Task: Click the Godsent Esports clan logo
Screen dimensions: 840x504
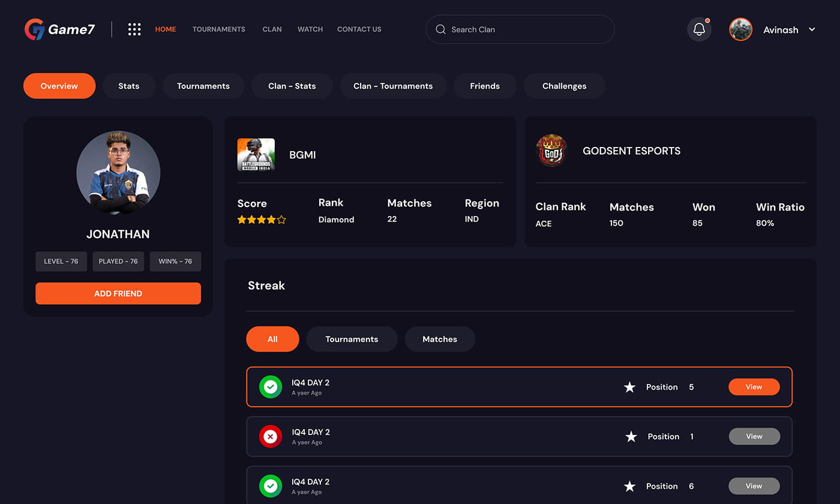Action: [x=551, y=151]
